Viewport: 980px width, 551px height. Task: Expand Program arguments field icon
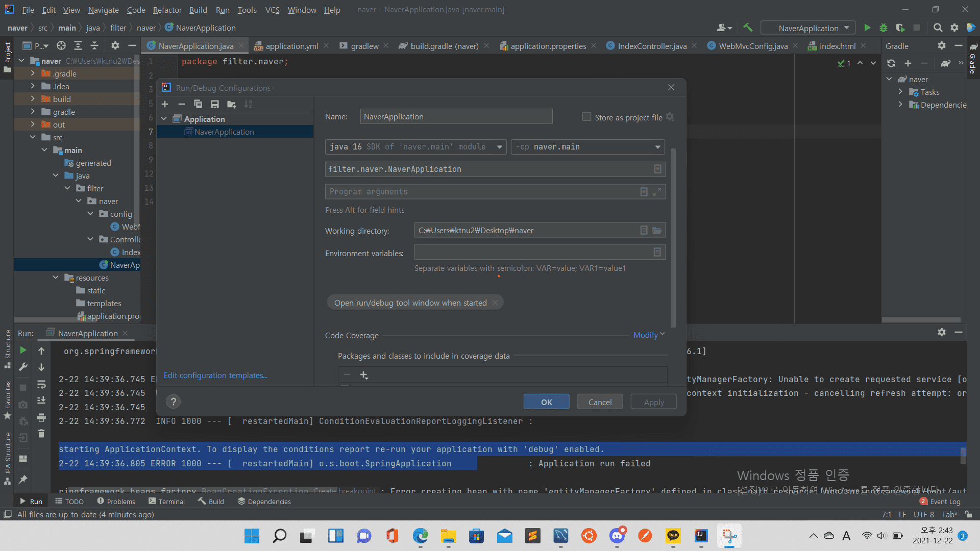[x=657, y=192]
